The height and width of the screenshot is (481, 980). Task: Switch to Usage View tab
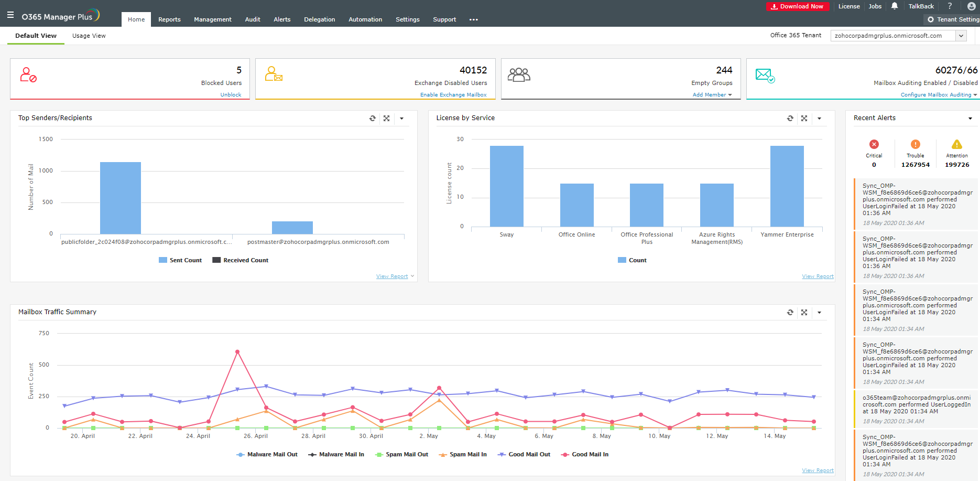89,36
